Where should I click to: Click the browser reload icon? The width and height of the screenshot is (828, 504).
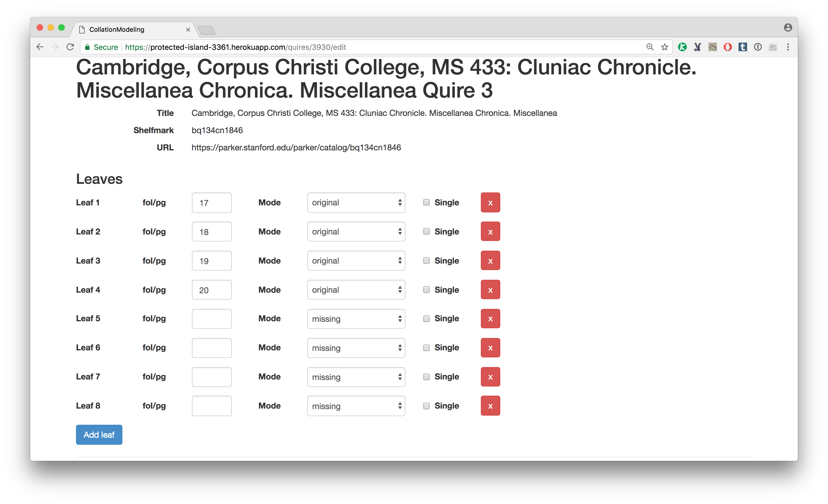(70, 47)
